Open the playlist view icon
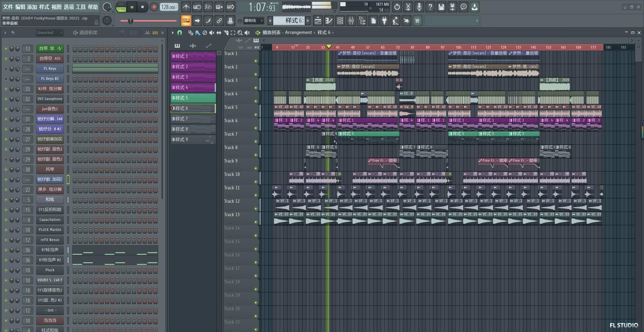 318,21
